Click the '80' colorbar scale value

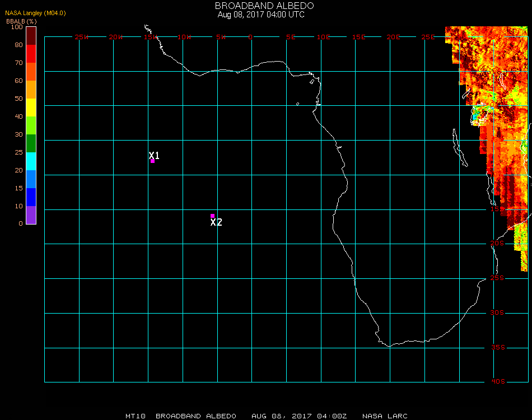coord(18,45)
